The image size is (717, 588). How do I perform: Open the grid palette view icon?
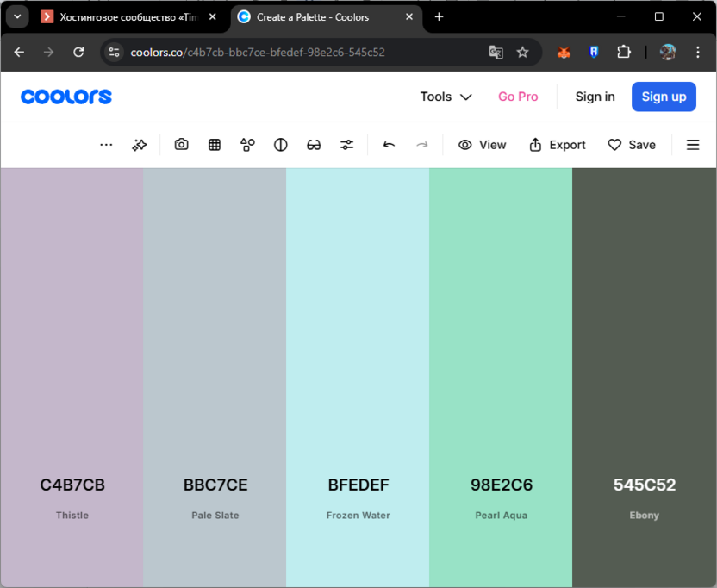pos(215,145)
